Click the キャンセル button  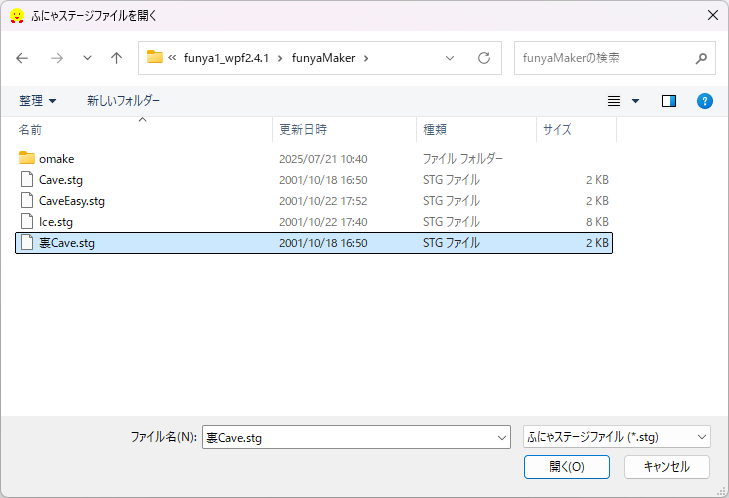[667, 466]
